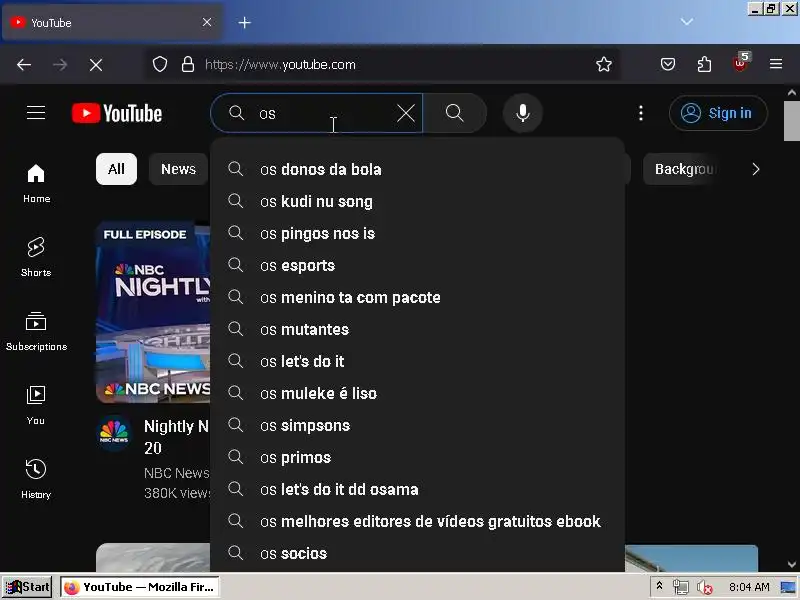Click the YouTube logo
The image size is (800, 600).
(117, 113)
